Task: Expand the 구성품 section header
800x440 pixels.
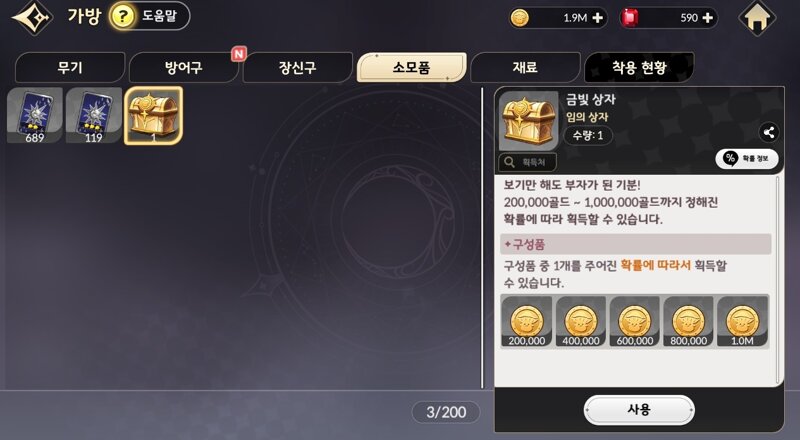Action: click(636, 244)
